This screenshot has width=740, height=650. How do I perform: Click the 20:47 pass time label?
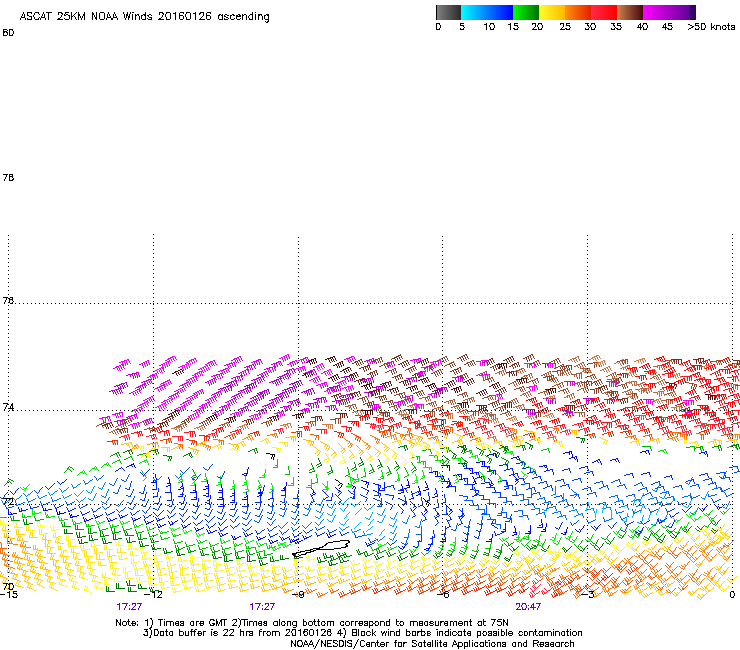528,607
